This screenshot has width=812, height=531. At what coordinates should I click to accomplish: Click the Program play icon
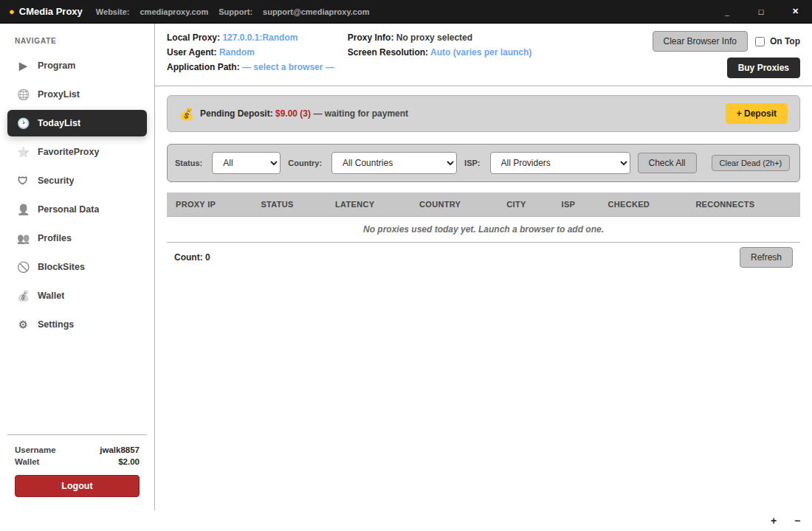[x=23, y=66]
